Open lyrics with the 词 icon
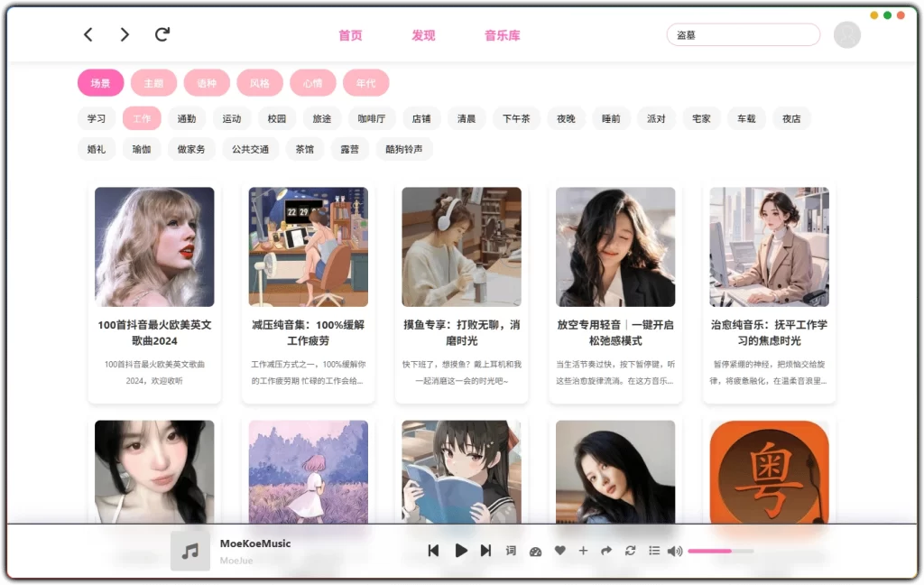Viewport: 924px width, 585px height. point(511,550)
